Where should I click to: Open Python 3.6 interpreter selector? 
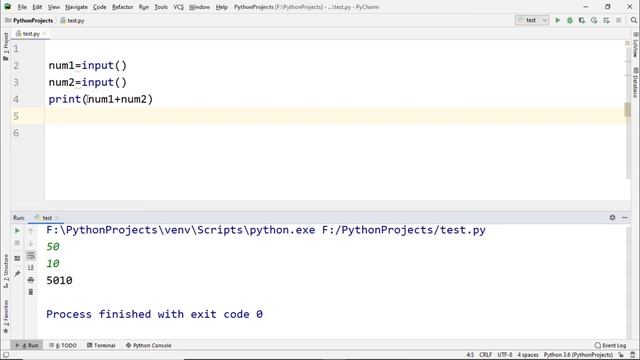click(578, 355)
